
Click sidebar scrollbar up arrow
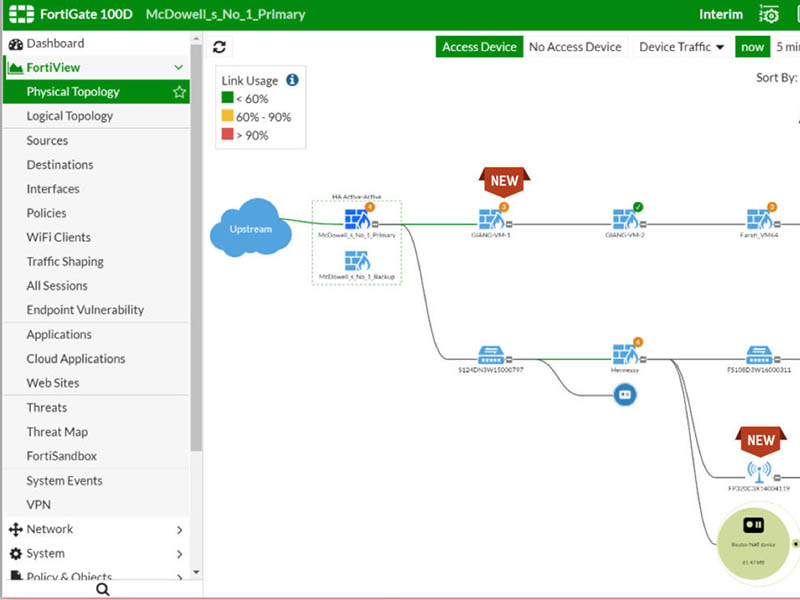tap(196, 38)
